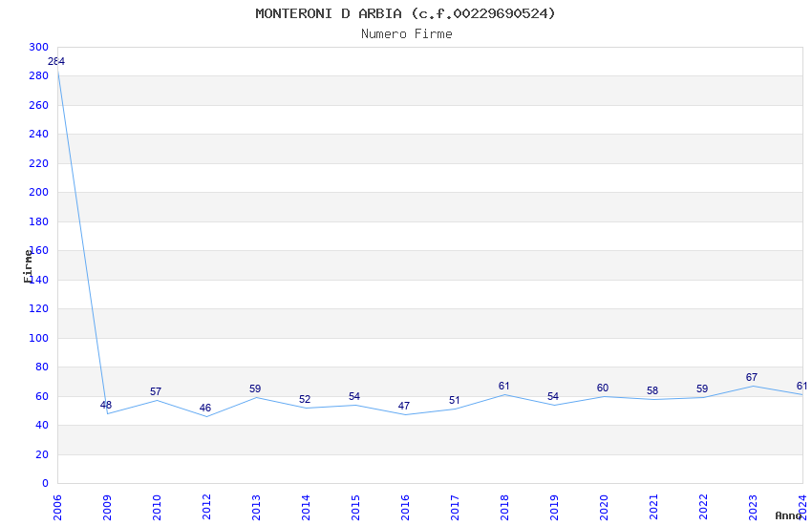812x525 pixels.
Task: Click the Anno x-axis title
Action: (788, 515)
